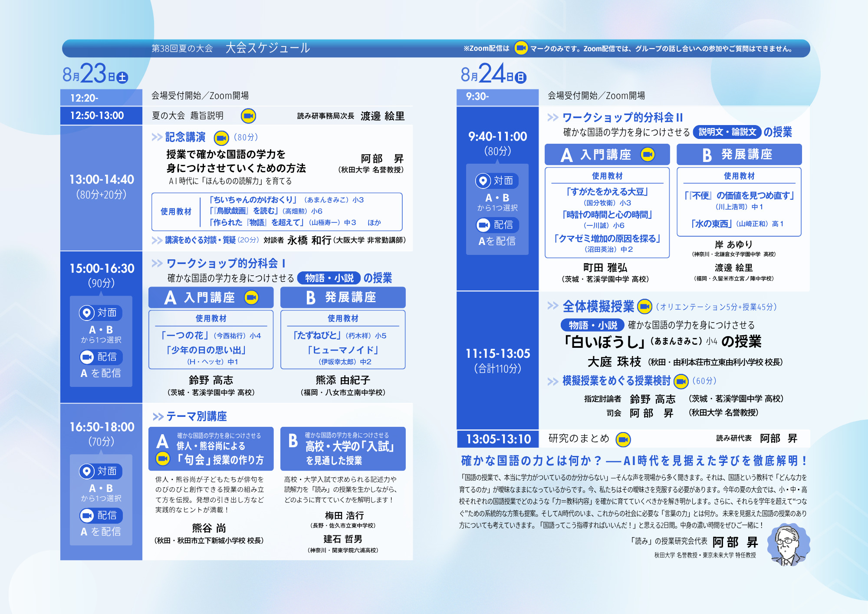Click the double-chevron before ワークショップ的分科会 I

[157, 263]
